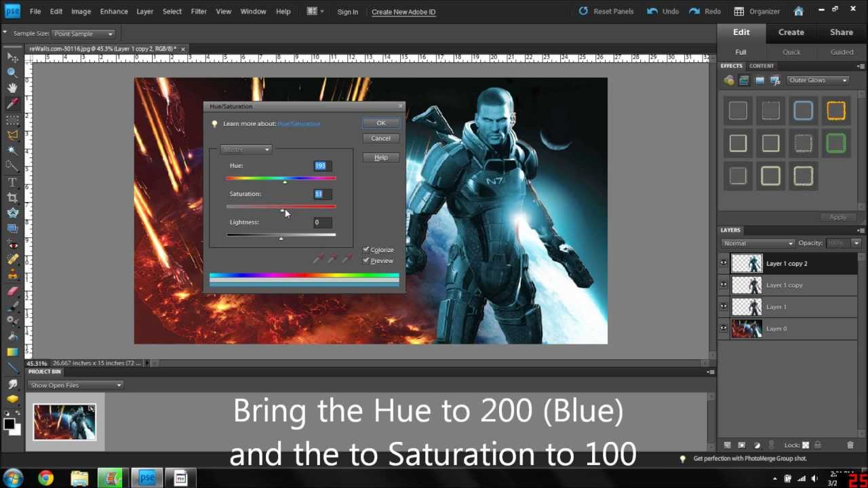
Task: Open the Filter menu
Action: pyautogui.click(x=199, y=12)
